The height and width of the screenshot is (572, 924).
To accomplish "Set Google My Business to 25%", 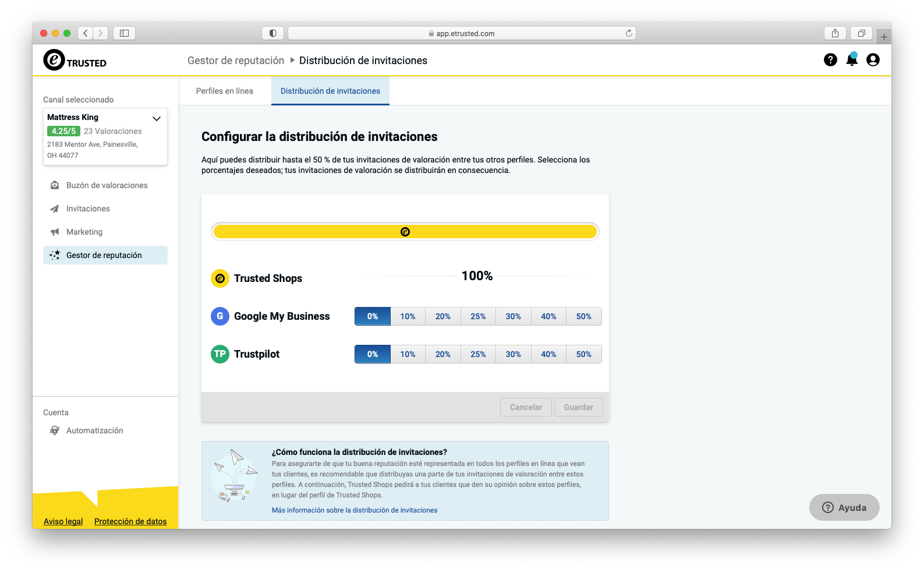I will coord(478,316).
